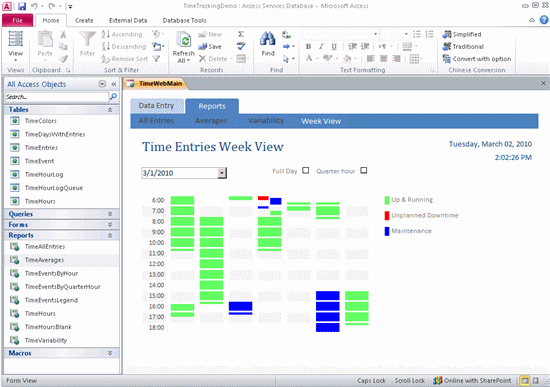Click the red Unplanned Downtime legend swatch

pyautogui.click(x=387, y=215)
